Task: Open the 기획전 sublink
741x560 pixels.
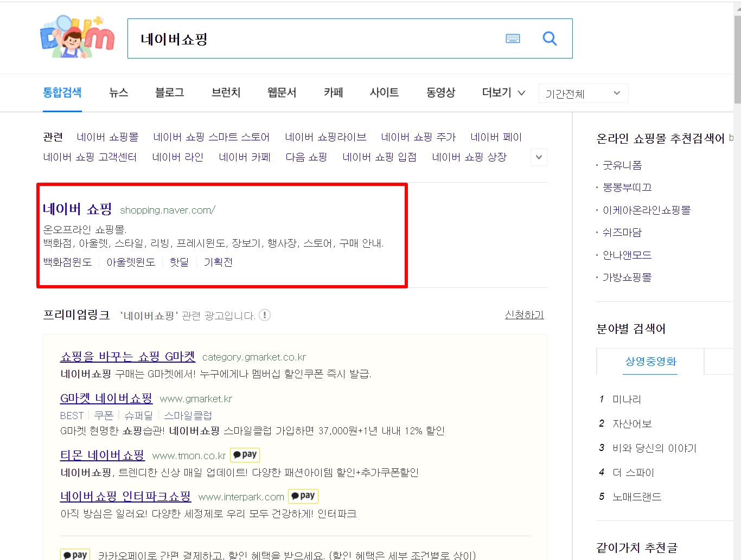Action: click(x=218, y=262)
